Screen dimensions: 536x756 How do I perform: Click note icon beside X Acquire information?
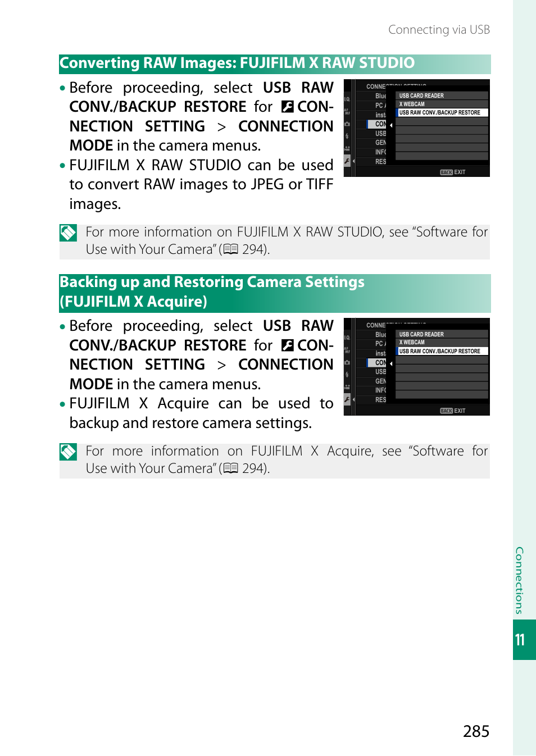[69, 452]
